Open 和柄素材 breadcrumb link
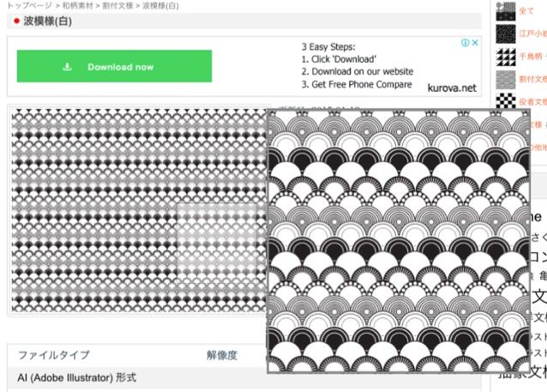The image size is (547, 392). [78, 5]
